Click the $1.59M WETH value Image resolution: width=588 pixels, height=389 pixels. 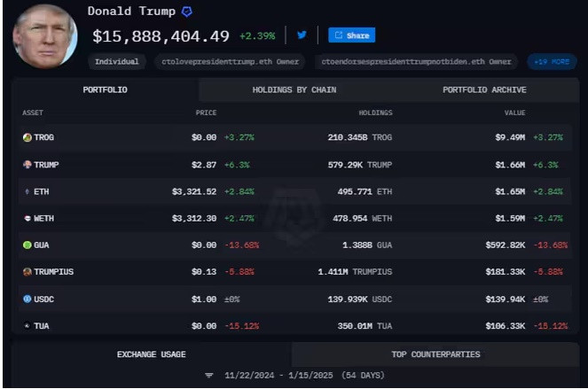510,218
